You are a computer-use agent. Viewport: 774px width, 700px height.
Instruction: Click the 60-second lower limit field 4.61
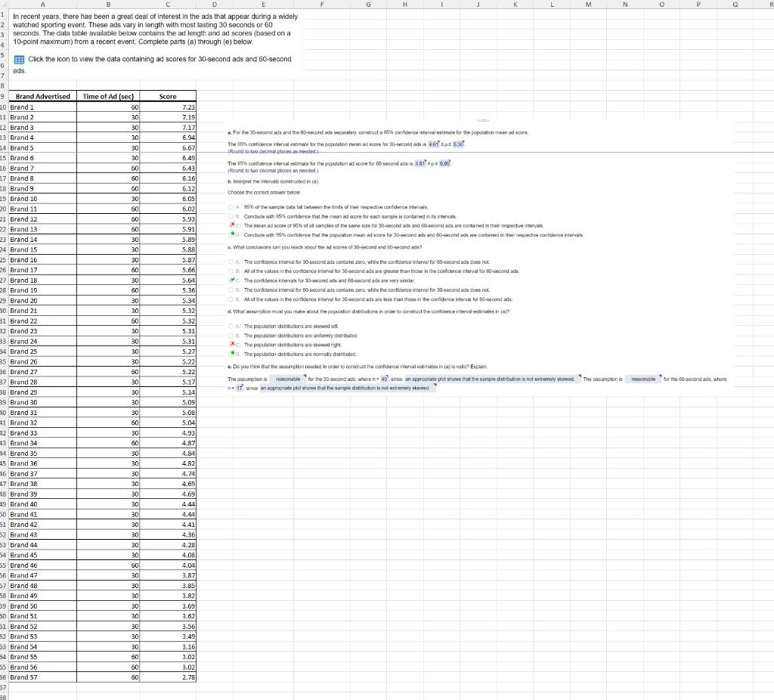tap(420, 163)
